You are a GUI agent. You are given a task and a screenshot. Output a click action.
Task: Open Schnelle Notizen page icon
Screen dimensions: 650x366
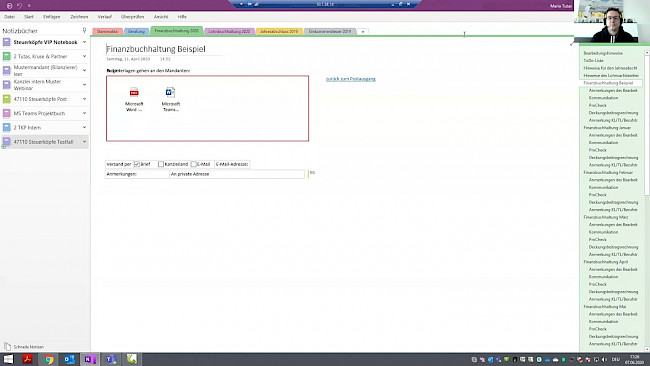click(x=7, y=347)
